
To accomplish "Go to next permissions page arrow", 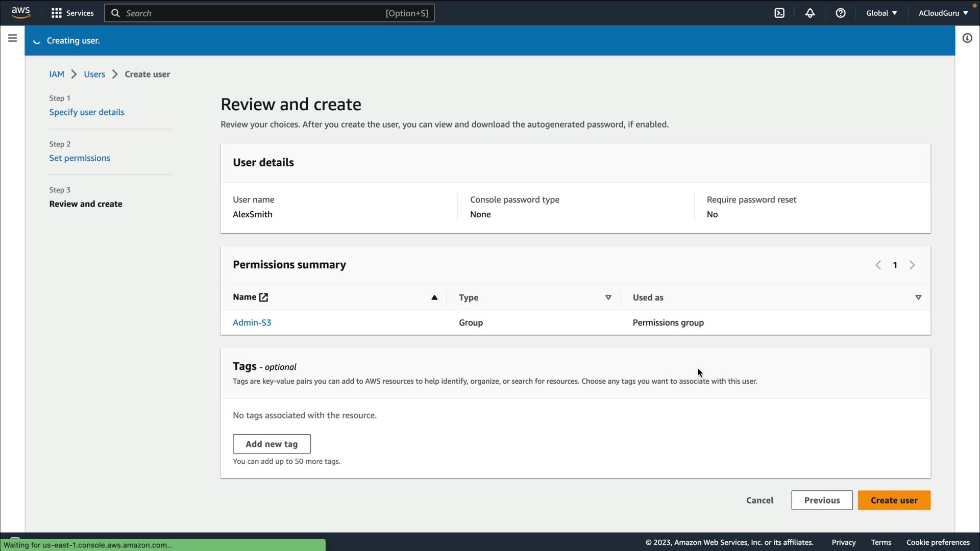I will [912, 265].
